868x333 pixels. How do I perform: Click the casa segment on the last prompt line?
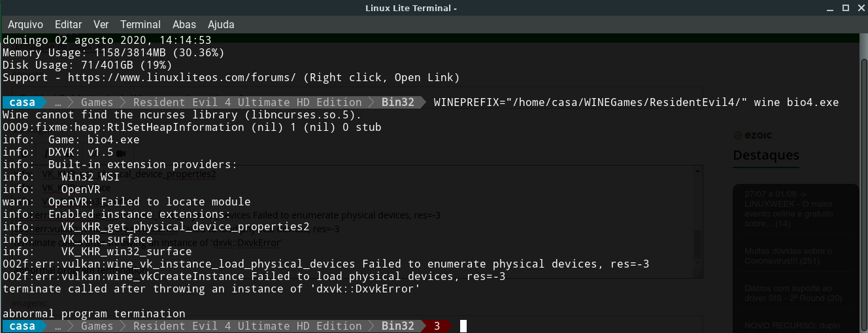point(23,326)
